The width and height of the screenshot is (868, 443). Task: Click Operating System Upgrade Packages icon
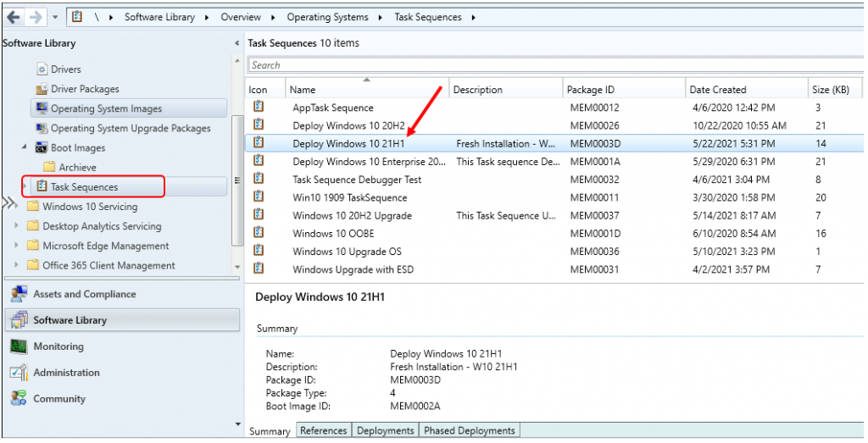42,128
